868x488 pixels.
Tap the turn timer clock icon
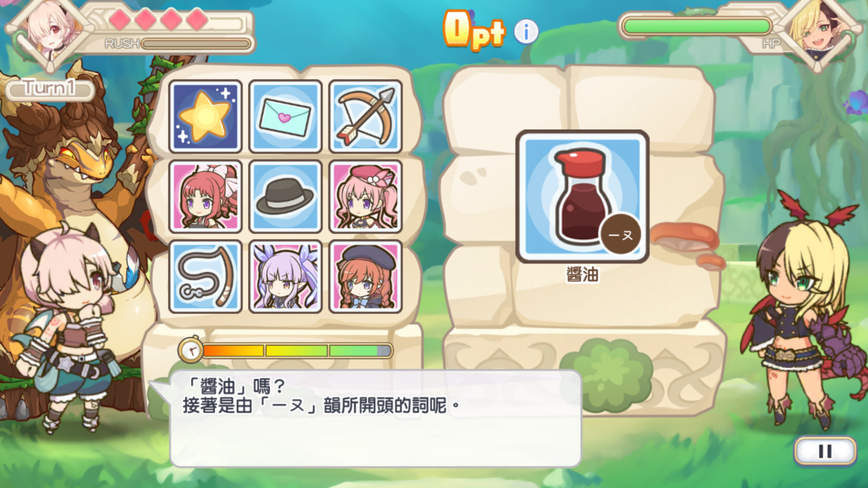190,350
